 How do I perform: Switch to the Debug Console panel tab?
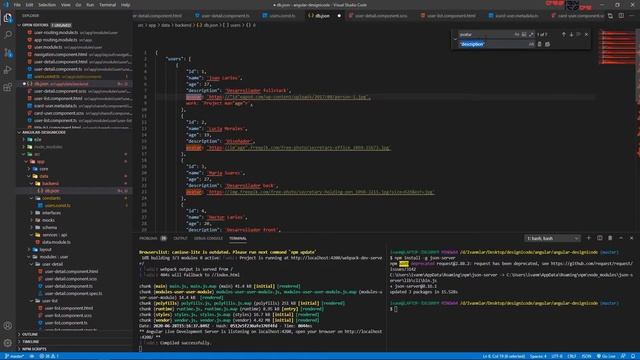click(x=208, y=238)
